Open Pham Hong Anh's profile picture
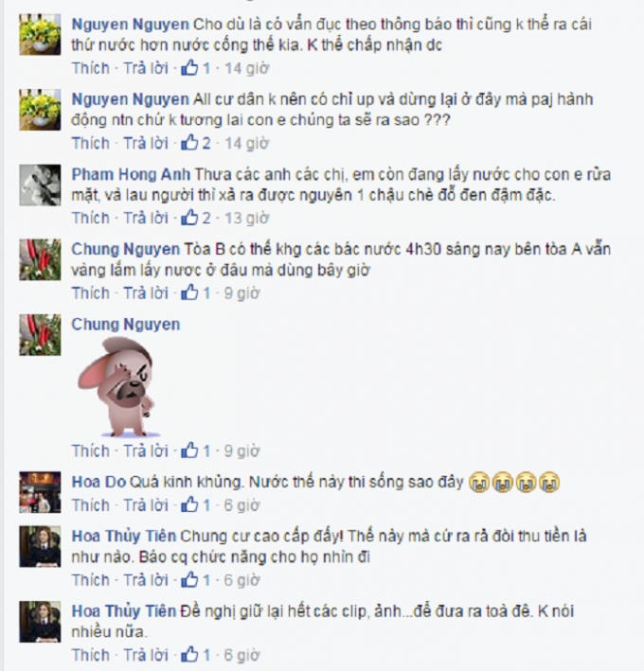The image size is (644, 671). pyautogui.click(x=40, y=185)
